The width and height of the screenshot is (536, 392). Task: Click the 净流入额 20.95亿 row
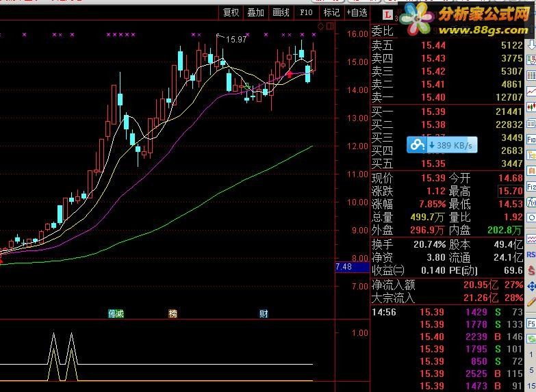(x=448, y=285)
